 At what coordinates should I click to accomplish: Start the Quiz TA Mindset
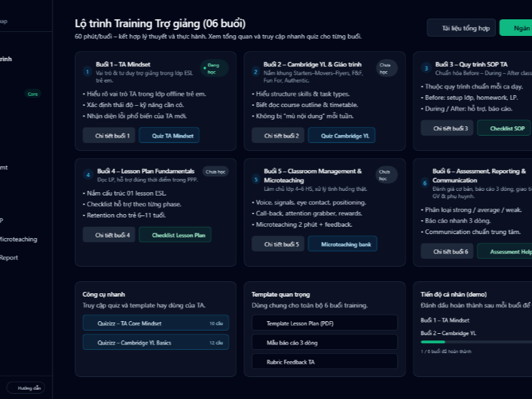[169, 136]
